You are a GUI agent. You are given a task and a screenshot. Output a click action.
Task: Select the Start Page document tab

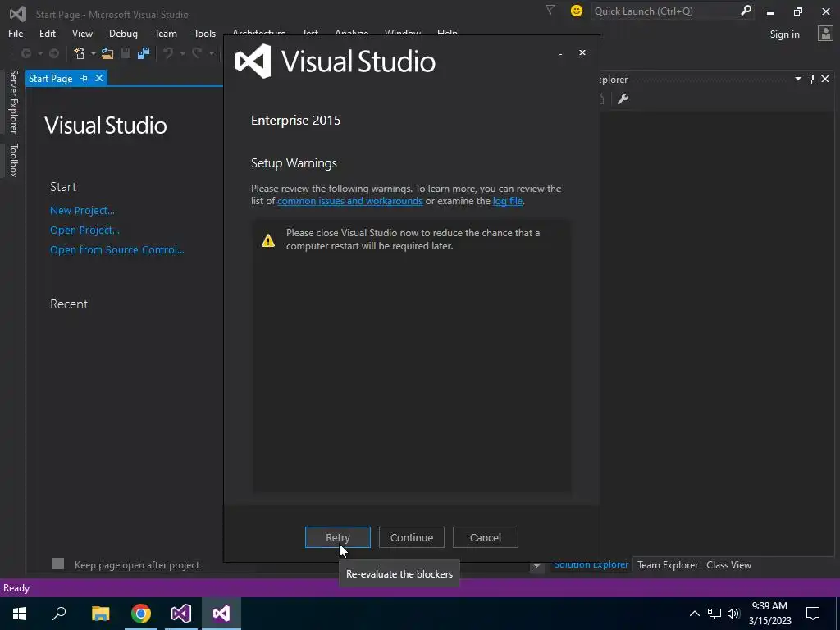pos(50,79)
